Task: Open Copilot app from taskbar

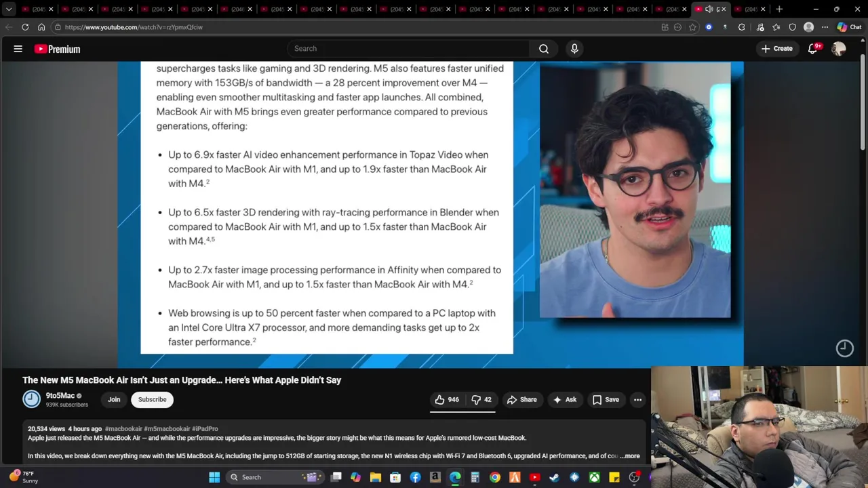Action: point(355,477)
